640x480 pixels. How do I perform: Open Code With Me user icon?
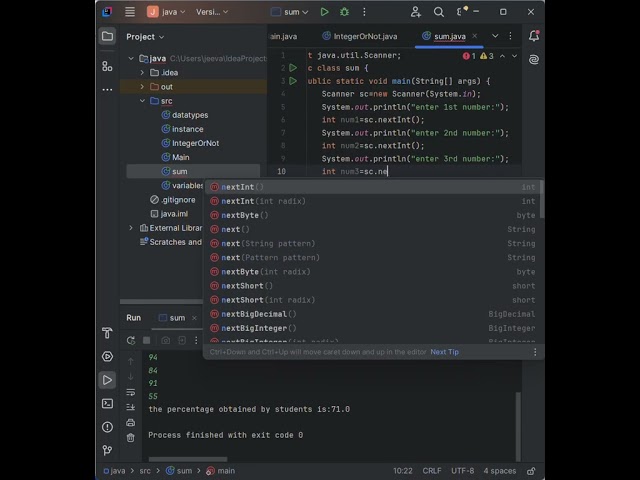pos(416,12)
